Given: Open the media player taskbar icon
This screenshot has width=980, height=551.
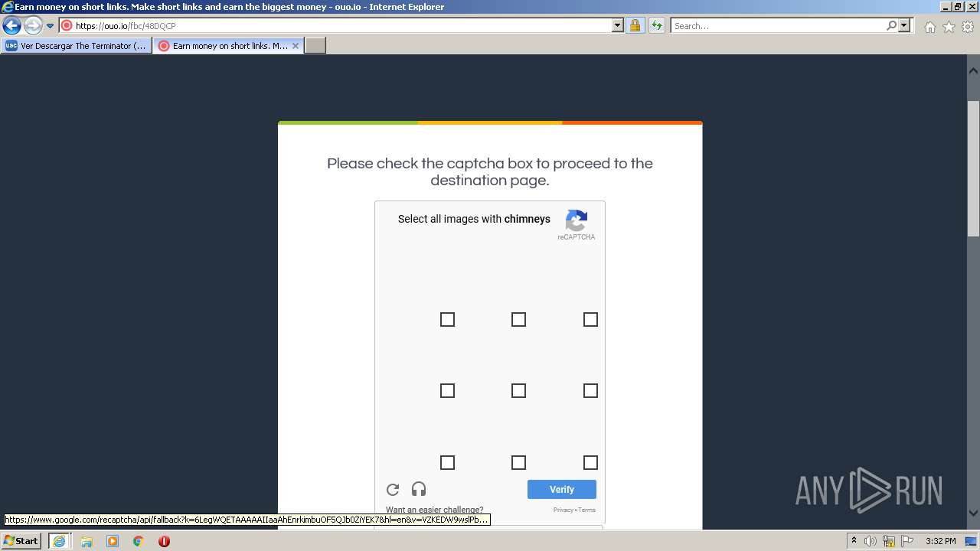Looking at the screenshot, I should [113, 541].
